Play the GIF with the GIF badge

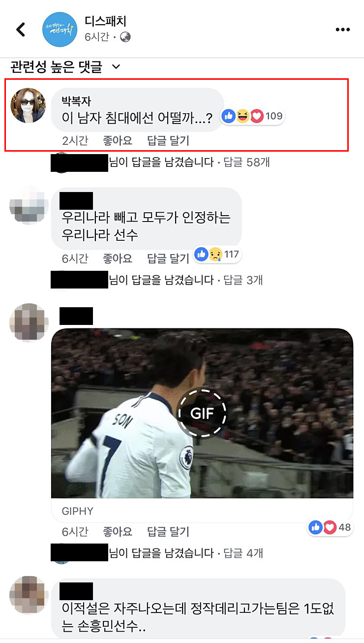pyautogui.click(x=202, y=413)
